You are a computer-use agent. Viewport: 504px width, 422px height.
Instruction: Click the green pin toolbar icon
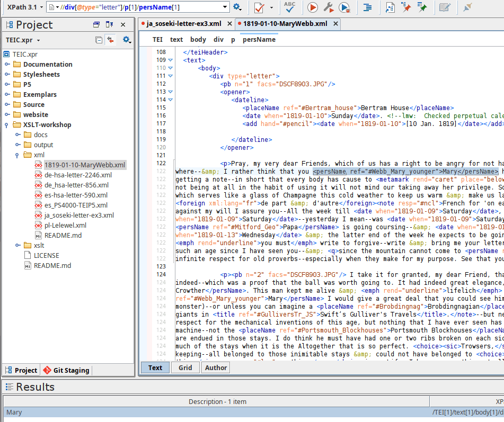[422, 7]
